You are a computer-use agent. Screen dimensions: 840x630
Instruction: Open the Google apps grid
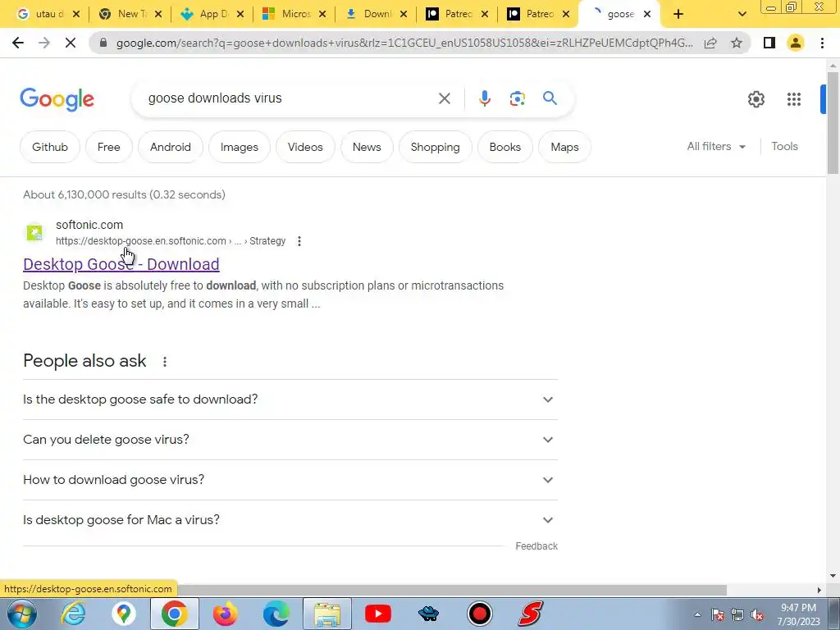pyautogui.click(x=794, y=99)
